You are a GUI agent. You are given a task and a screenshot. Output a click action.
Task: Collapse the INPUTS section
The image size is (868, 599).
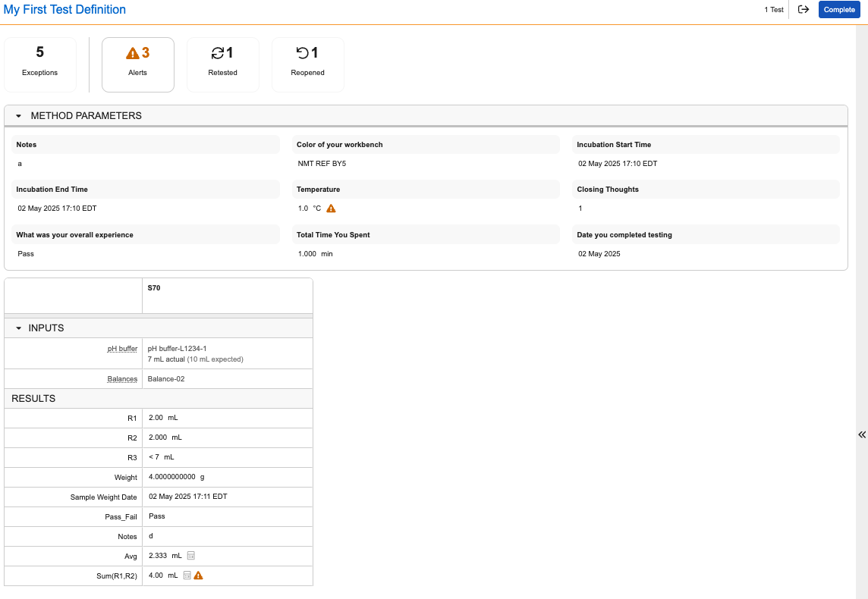pos(19,328)
